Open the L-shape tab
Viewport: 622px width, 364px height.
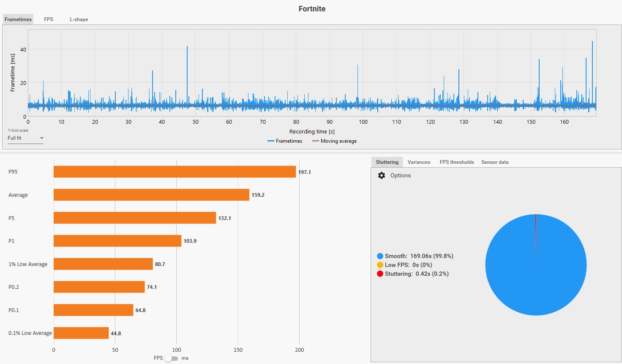pyautogui.click(x=79, y=19)
